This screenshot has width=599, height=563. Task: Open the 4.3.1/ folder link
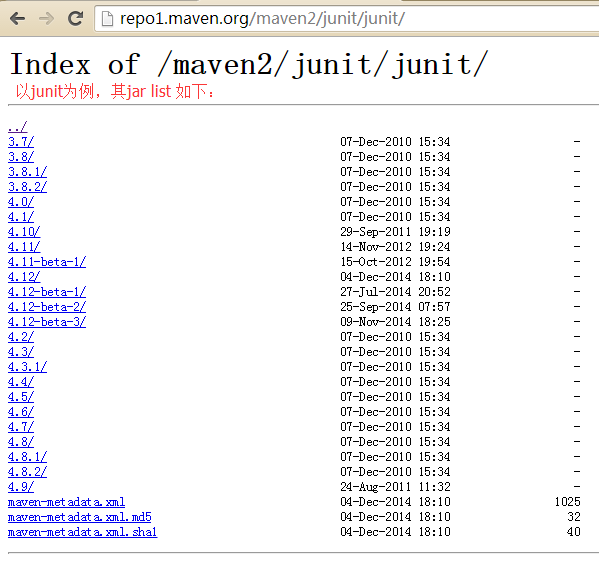click(27, 366)
